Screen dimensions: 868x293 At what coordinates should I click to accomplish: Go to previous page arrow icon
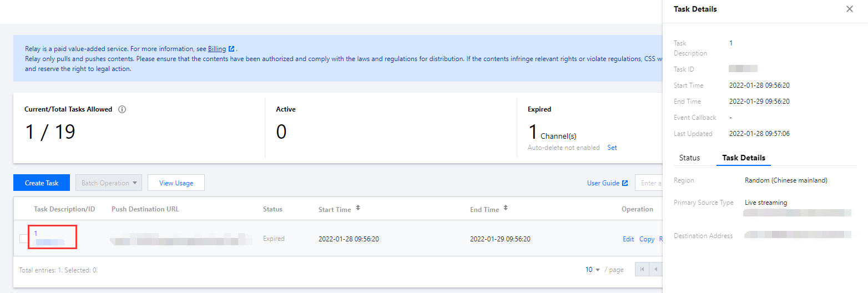pyautogui.click(x=656, y=270)
